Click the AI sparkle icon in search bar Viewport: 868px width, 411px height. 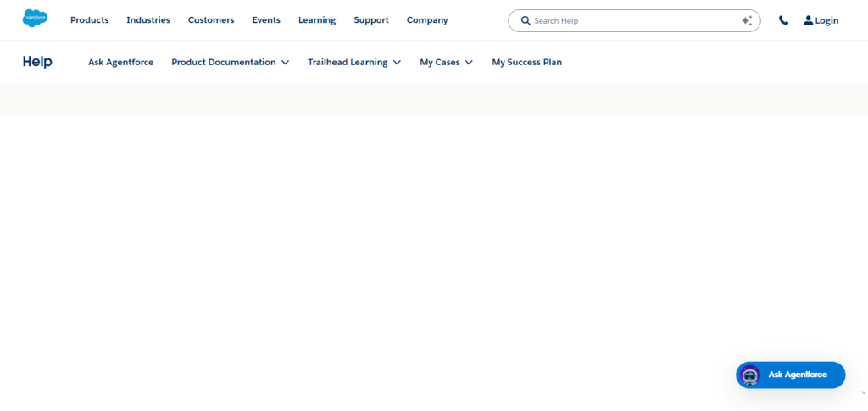[x=747, y=20]
